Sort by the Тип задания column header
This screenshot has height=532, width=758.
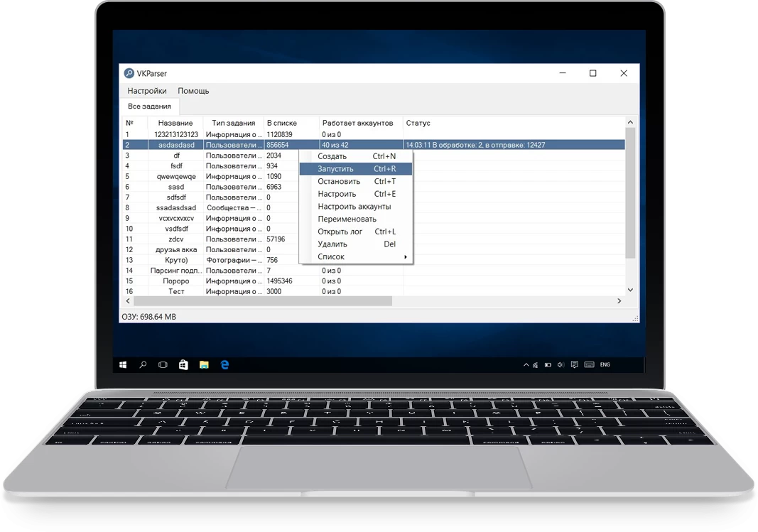pyautogui.click(x=234, y=123)
